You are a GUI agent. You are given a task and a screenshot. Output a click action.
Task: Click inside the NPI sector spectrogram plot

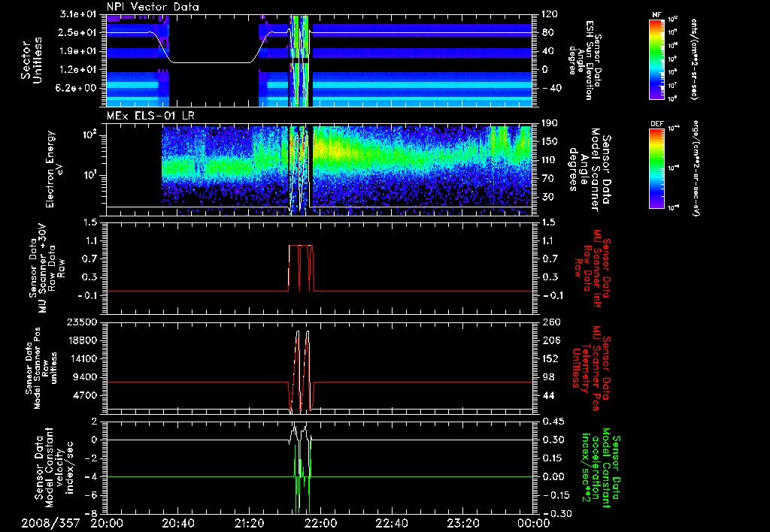319,61
